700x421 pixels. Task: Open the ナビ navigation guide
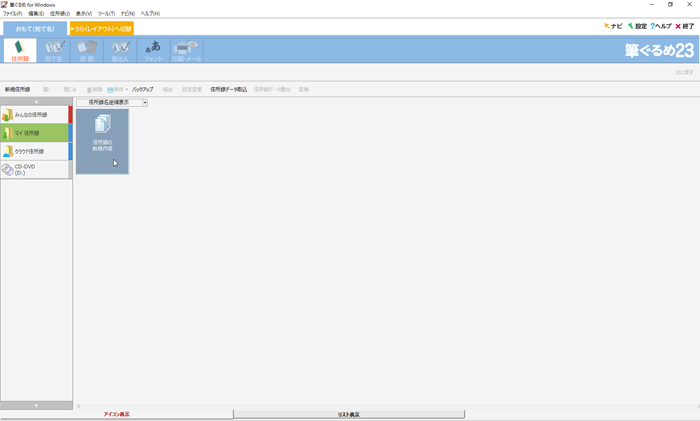613,26
